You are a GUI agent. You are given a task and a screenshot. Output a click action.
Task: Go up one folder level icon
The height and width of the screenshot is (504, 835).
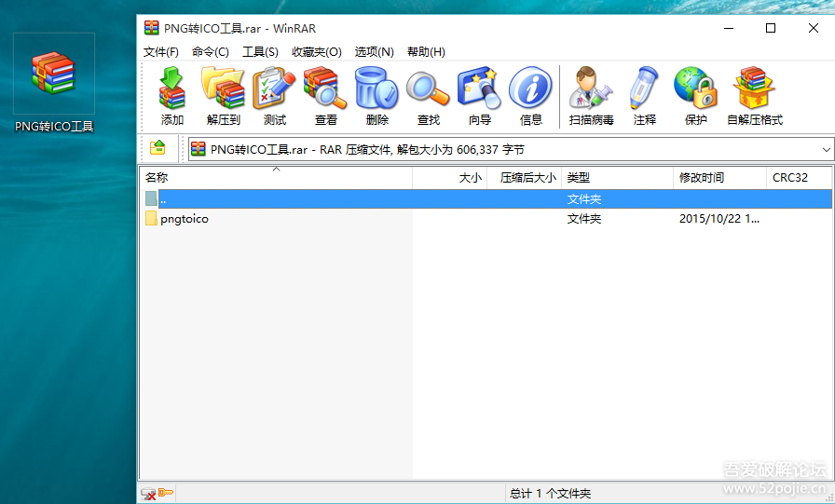pos(157,147)
